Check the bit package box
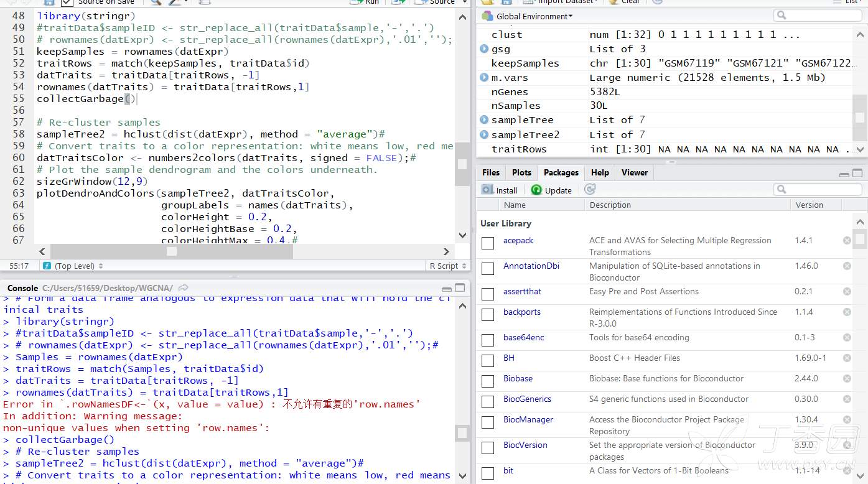This screenshot has height=484, width=868. coord(488,473)
